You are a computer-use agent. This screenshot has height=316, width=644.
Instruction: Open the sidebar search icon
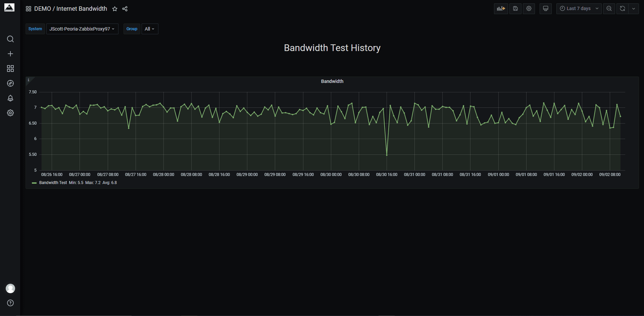point(10,39)
